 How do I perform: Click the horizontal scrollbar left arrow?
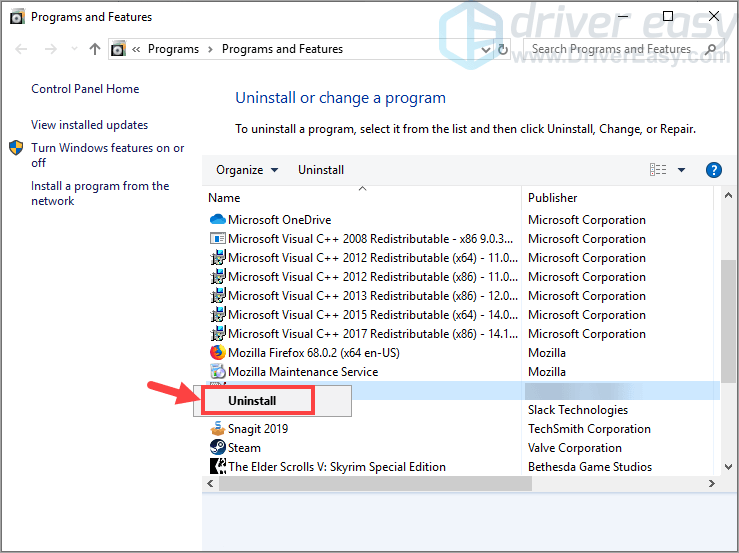point(210,483)
